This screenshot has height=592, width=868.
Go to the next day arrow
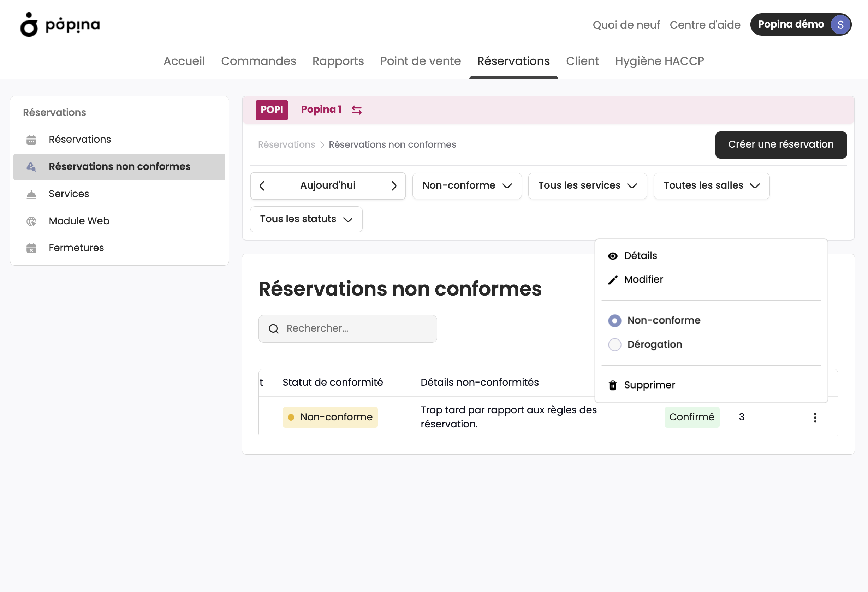click(x=394, y=186)
